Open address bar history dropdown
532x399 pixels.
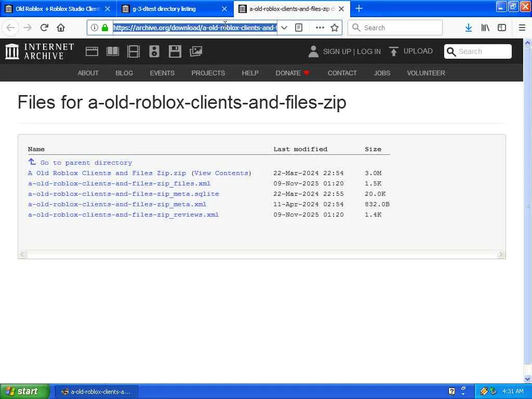tap(284, 28)
